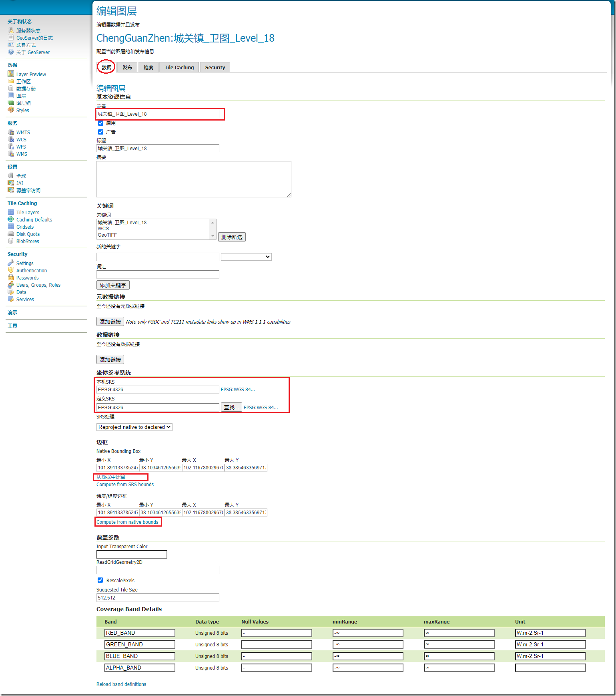
Task: Click the Security Settings wrench icon
Action: pyautogui.click(x=11, y=263)
